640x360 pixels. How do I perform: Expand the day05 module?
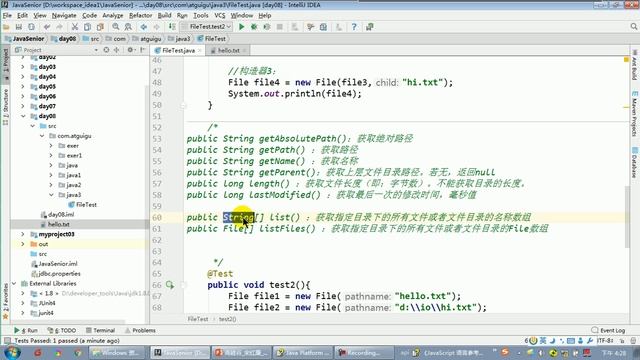click(23, 87)
